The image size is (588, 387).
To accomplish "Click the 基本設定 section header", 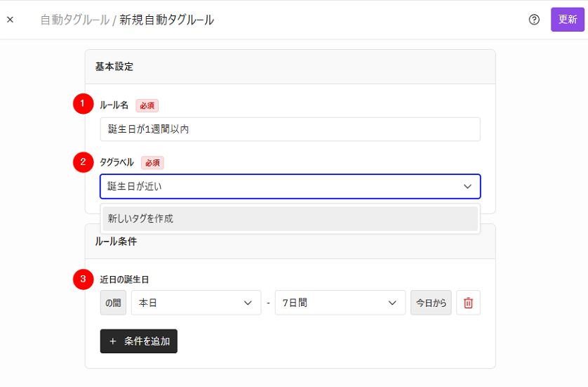I will [x=114, y=67].
